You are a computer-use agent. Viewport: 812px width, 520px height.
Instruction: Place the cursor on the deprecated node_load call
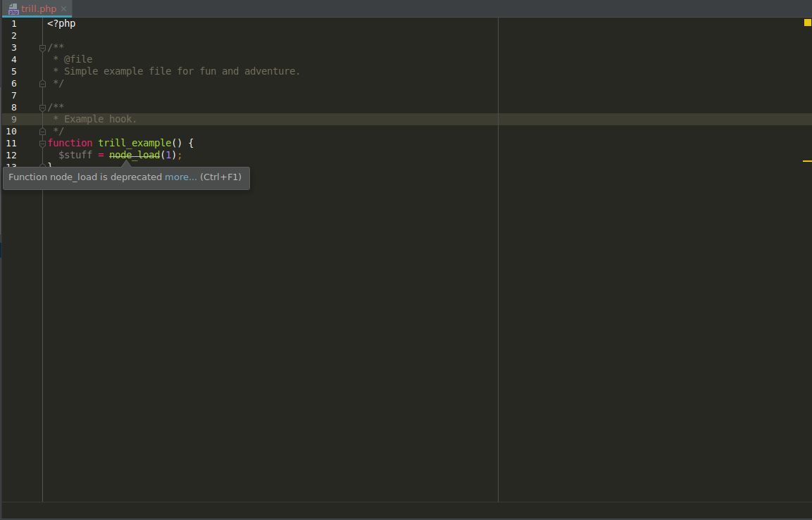pyautogui.click(x=135, y=155)
